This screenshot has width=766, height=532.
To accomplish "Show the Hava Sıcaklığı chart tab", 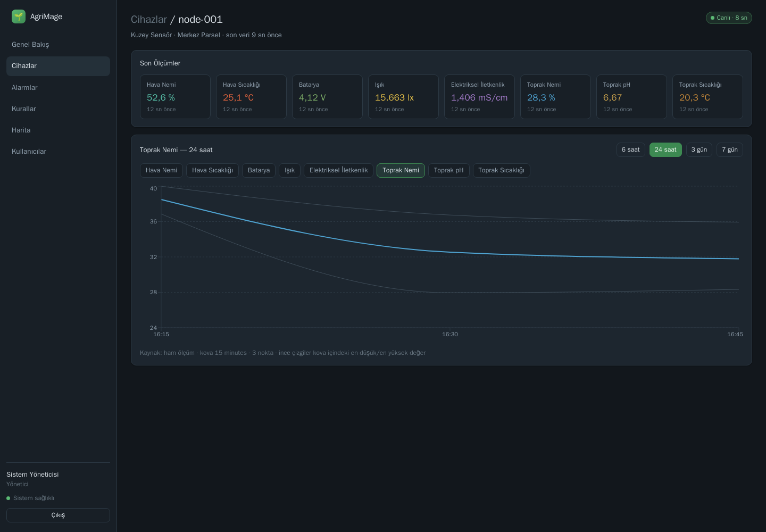I will click(x=213, y=170).
